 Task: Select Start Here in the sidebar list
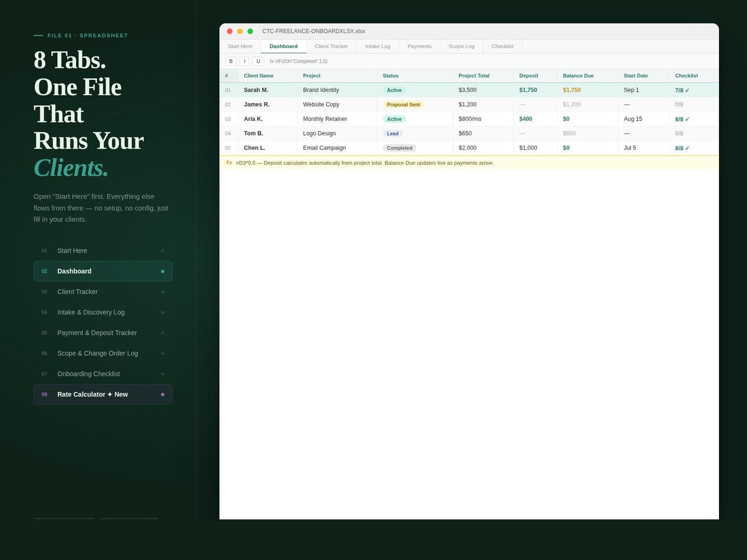click(103, 251)
